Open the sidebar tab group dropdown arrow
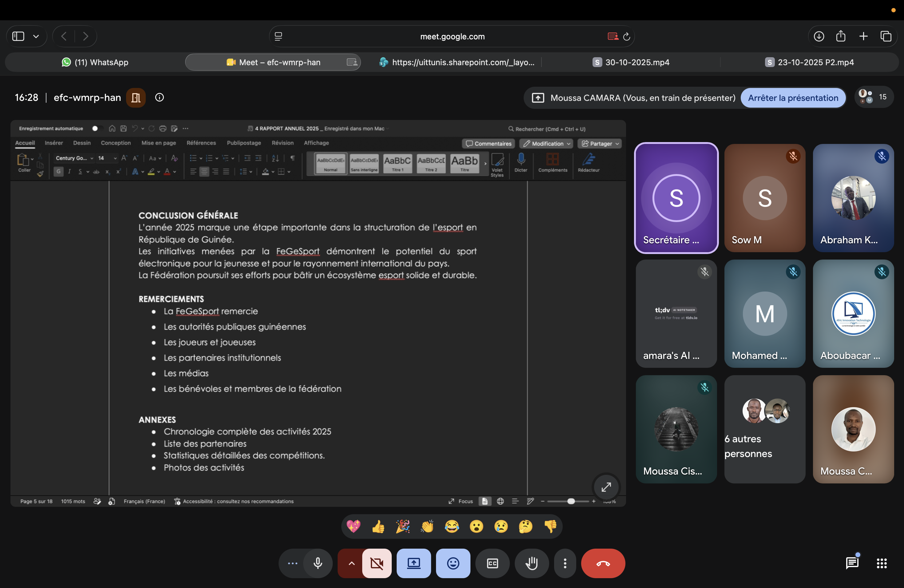Viewport: 904px width, 588px height. click(36, 36)
